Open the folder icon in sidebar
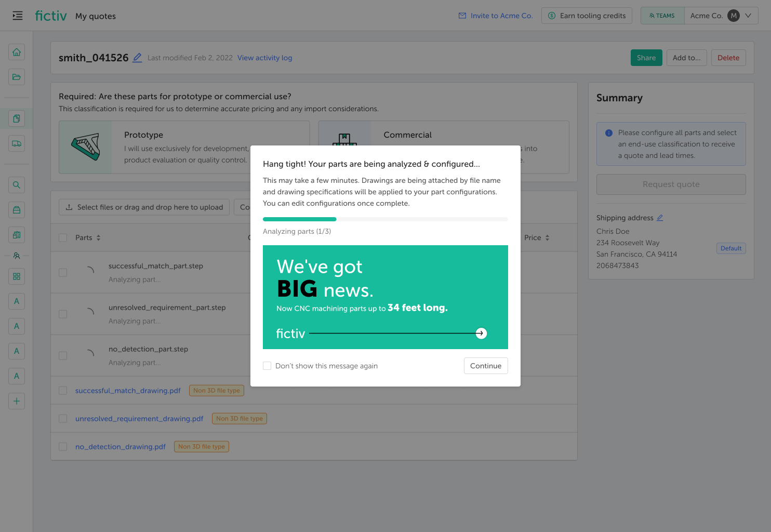Screen dimensions: 771x532 [x=17, y=77]
